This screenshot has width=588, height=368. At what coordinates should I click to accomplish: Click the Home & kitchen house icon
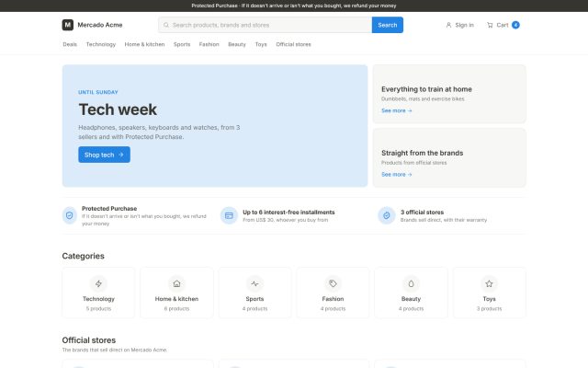[176, 283]
